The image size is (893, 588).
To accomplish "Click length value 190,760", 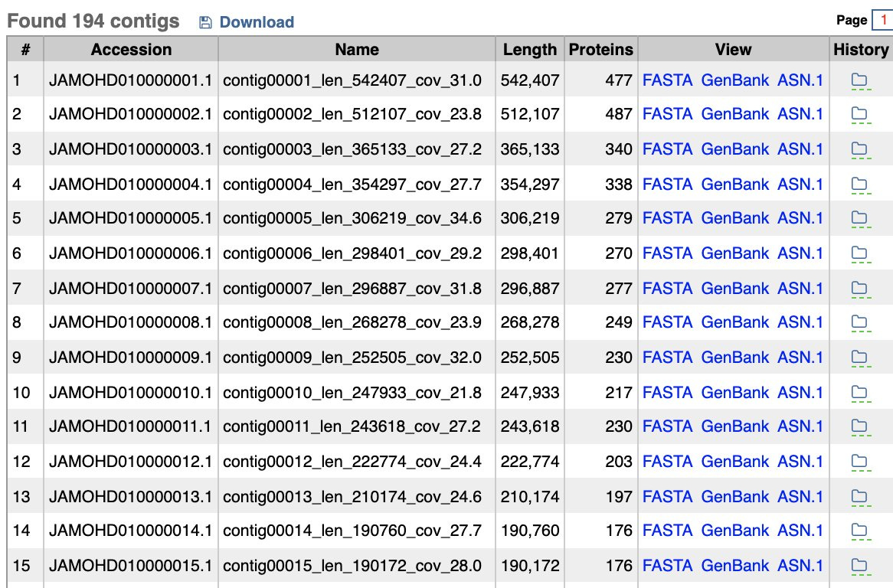I will coord(530,531).
